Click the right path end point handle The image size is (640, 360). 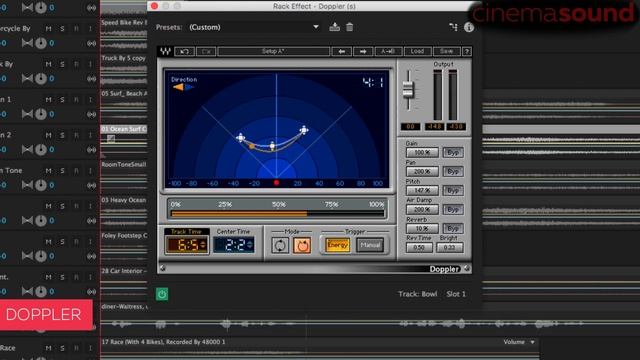point(304,130)
